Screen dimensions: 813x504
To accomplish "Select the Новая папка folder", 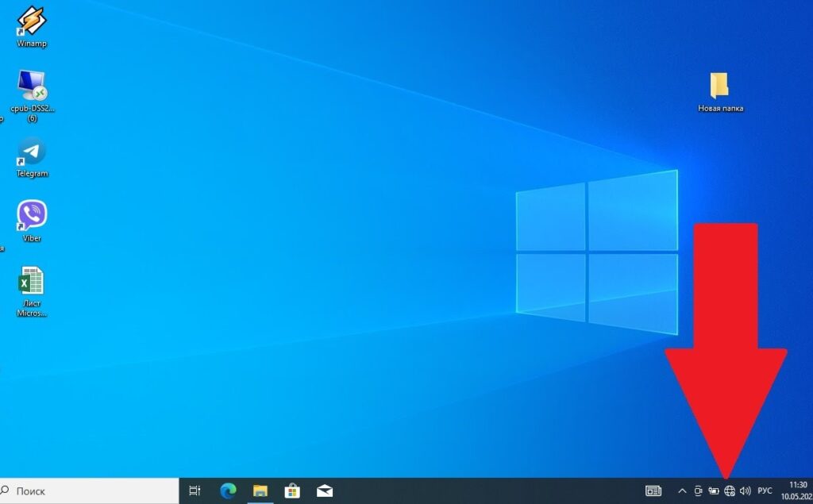I will point(720,92).
